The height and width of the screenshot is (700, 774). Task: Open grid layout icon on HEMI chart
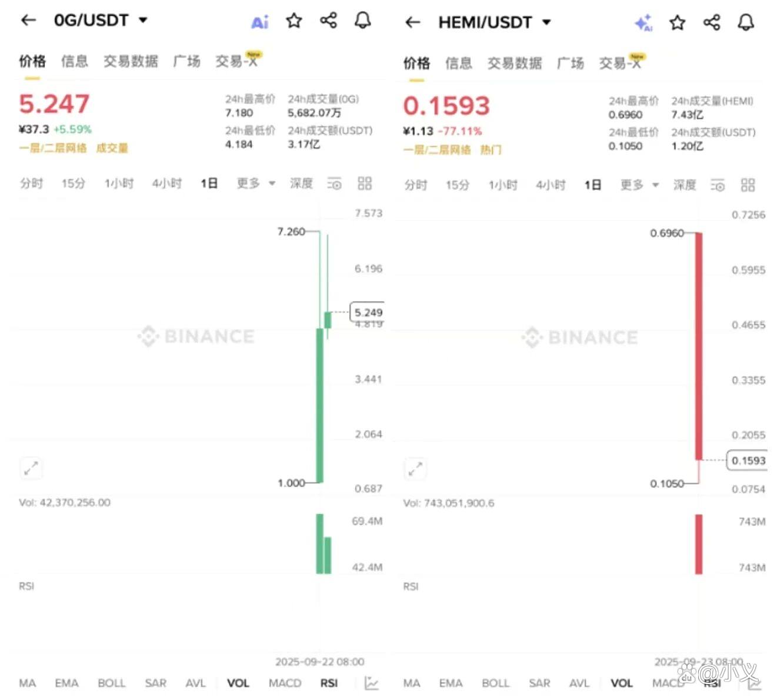pyautogui.click(x=748, y=185)
